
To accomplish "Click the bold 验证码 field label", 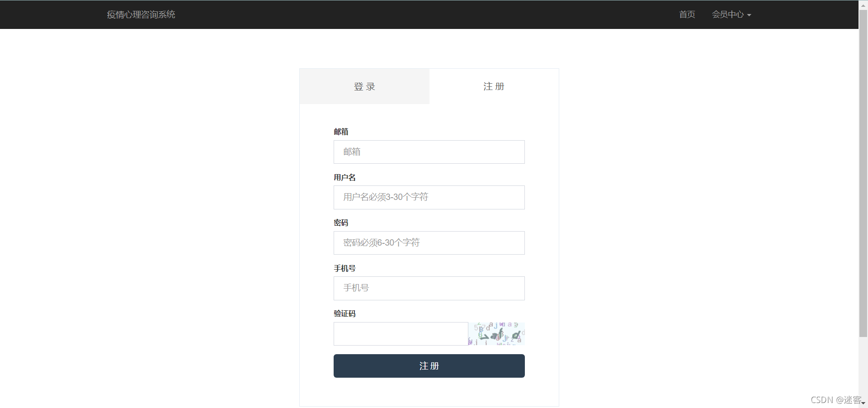I will [x=344, y=313].
